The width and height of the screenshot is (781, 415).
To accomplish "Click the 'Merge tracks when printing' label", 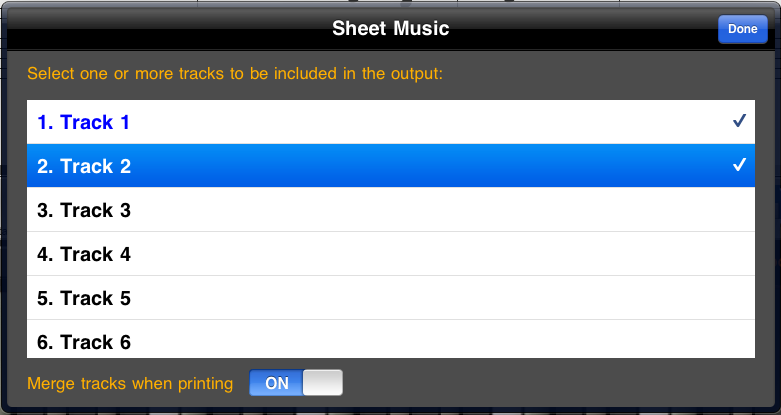I will pyautogui.click(x=130, y=383).
